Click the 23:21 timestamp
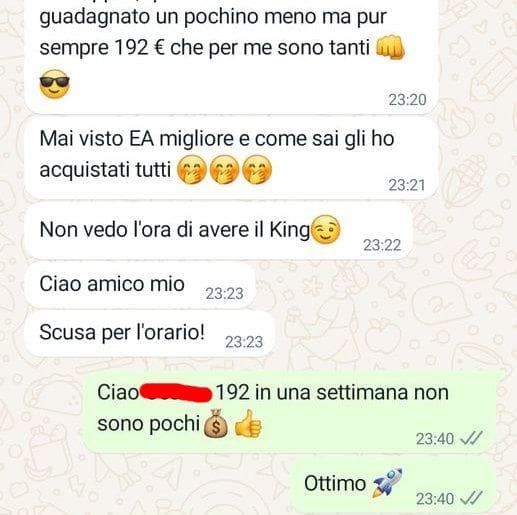The height and width of the screenshot is (515, 517). 407,185
